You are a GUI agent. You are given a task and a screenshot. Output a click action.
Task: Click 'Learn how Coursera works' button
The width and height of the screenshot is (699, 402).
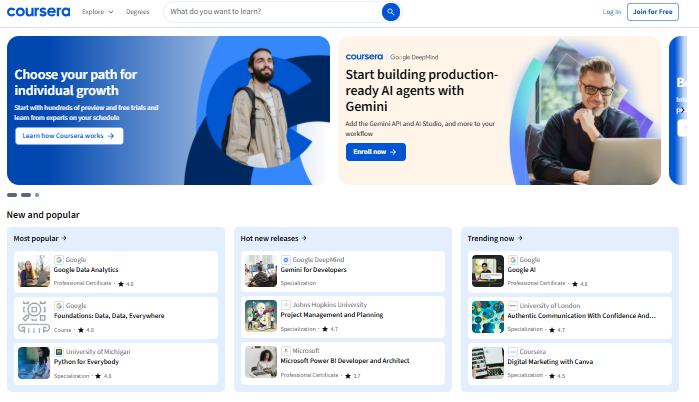point(69,136)
